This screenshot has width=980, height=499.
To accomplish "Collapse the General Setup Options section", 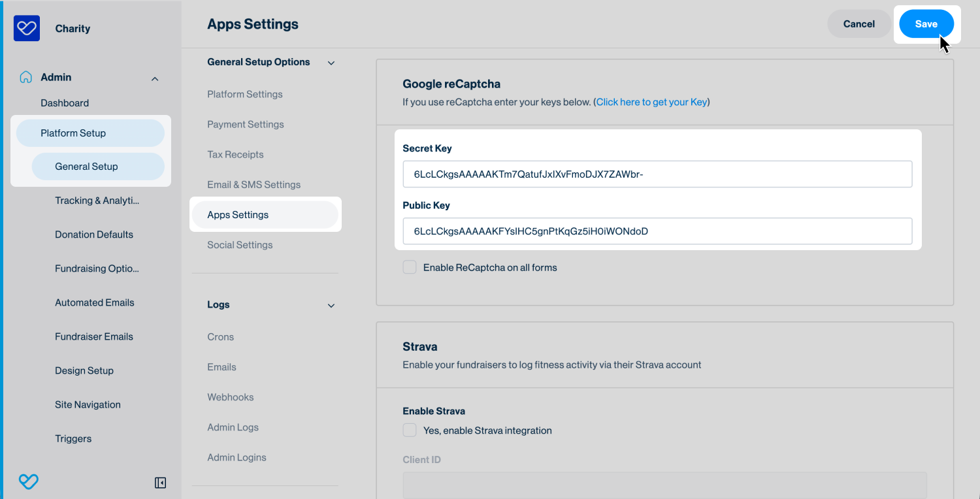I will click(331, 62).
